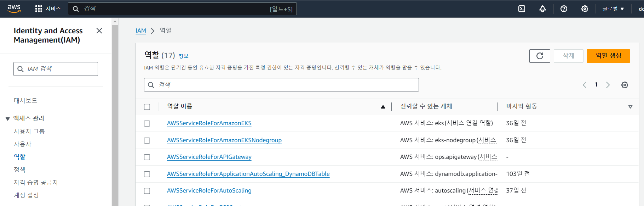Open 역할 in the sidebar

pos(19,157)
